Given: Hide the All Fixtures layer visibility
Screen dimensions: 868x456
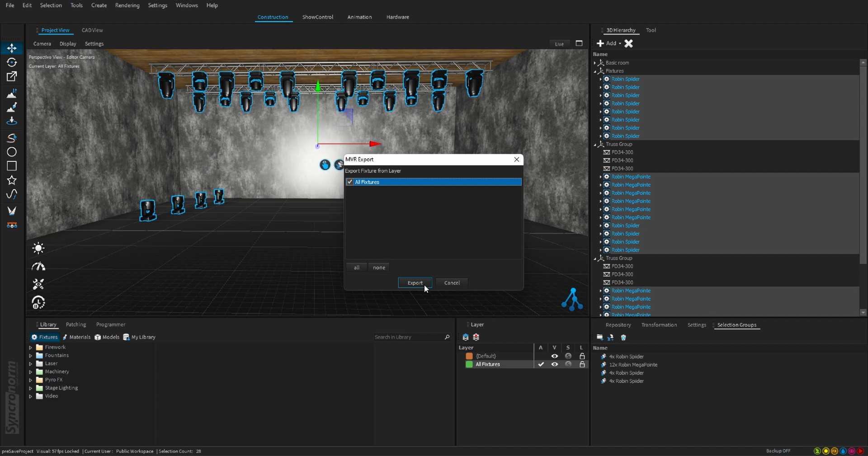Looking at the screenshot, I should coord(554,364).
